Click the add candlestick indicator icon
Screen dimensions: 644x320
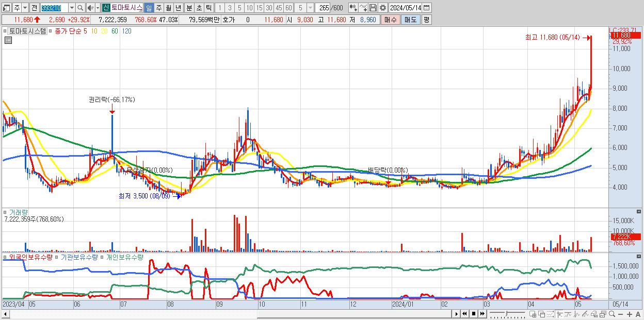(x=353, y=8)
